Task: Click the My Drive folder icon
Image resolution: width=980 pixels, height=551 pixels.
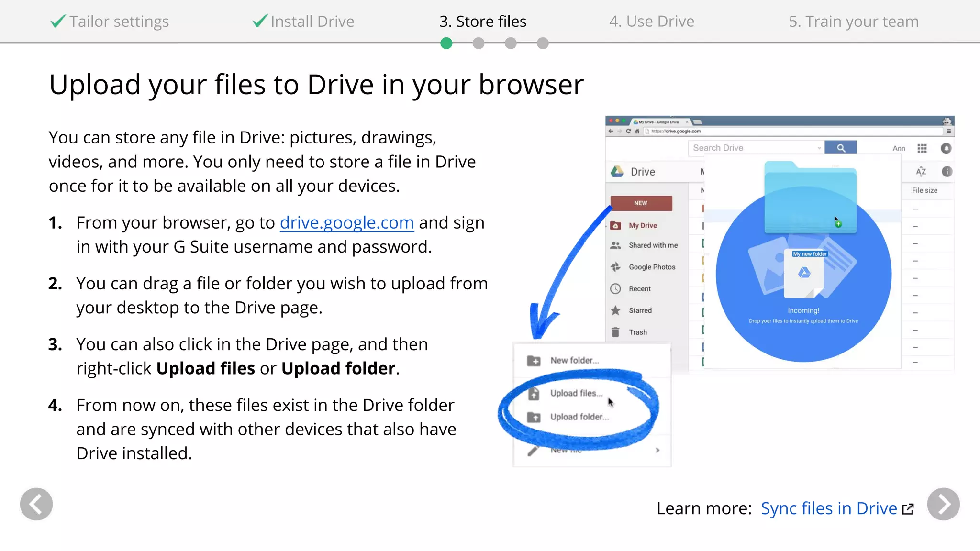Action: (x=616, y=225)
